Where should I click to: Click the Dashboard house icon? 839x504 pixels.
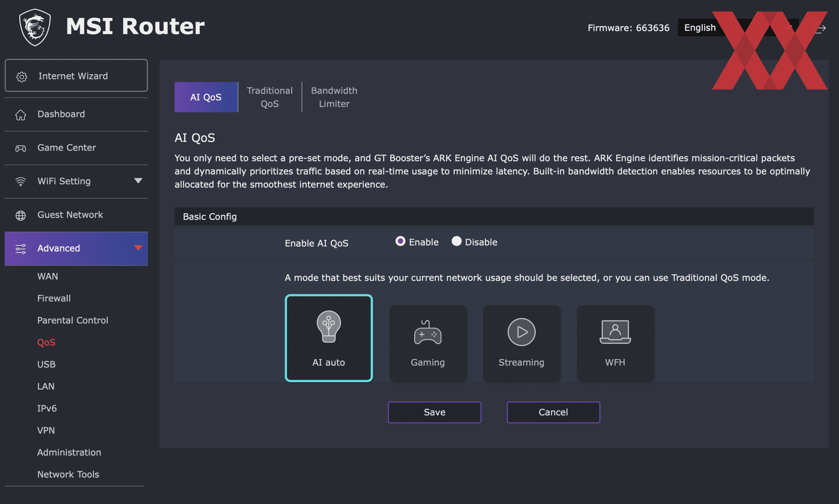[21, 115]
